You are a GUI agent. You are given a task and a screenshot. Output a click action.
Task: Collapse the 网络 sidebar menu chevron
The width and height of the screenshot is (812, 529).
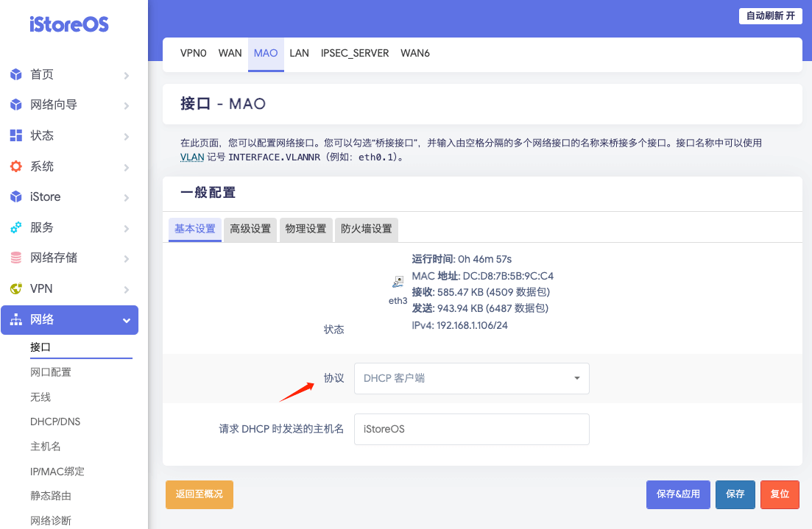point(126,320)
